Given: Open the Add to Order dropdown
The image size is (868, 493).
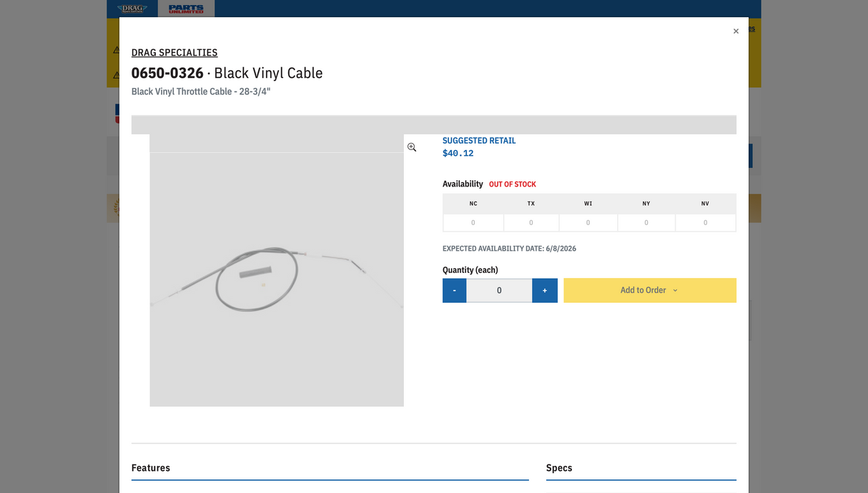Looking at the screenshot, I should 650,290.
